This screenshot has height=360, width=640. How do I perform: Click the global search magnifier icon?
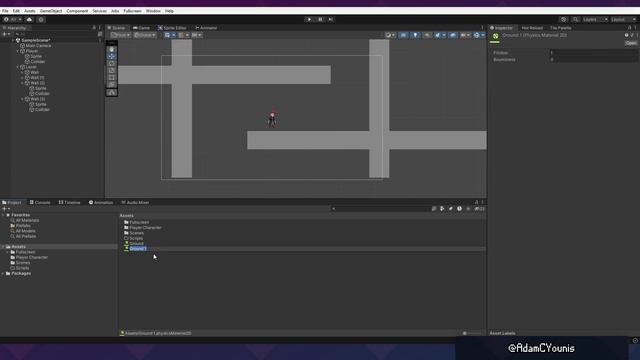point(575,19)
